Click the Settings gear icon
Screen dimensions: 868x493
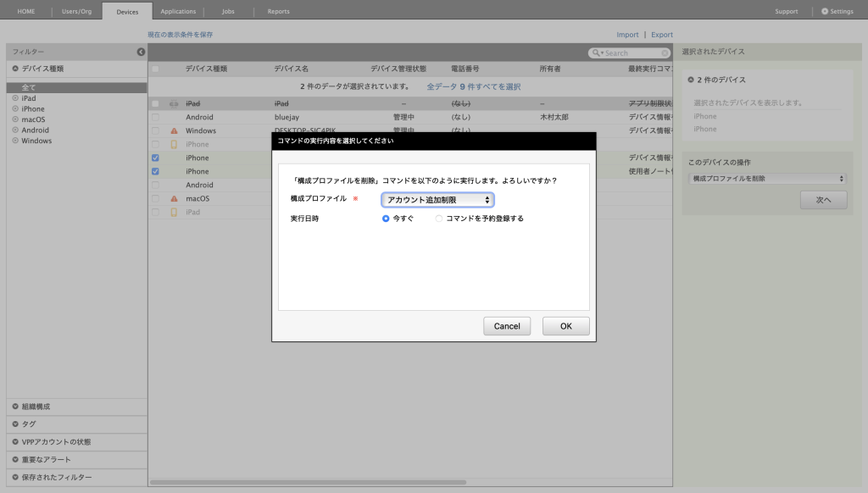(x=825, y=12)
